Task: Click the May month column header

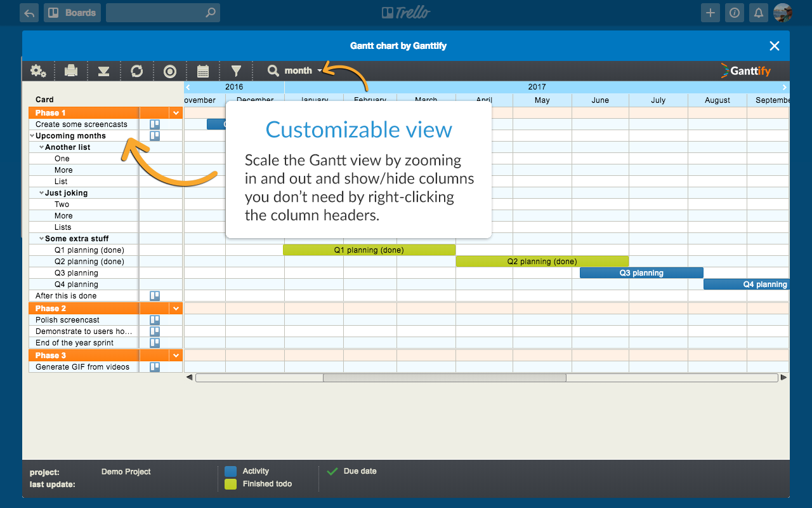Action: coord(542,100)
